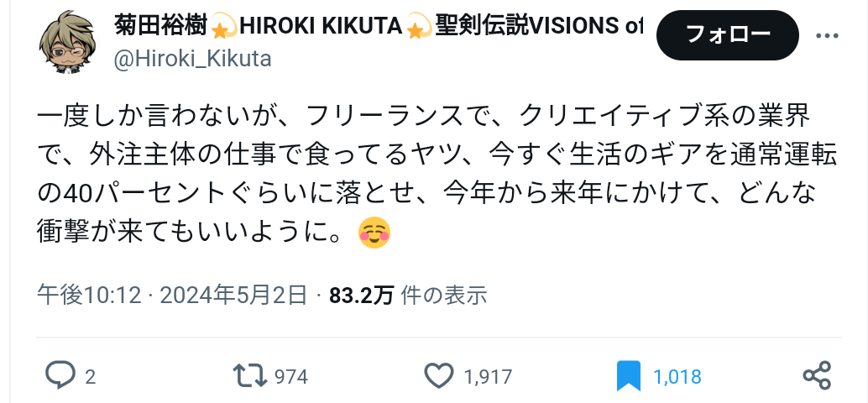The width and height of the screenshot is (868, 403).
Task: Open Hiroki Kikuta's profile avatar
Action: coord(68,43)
